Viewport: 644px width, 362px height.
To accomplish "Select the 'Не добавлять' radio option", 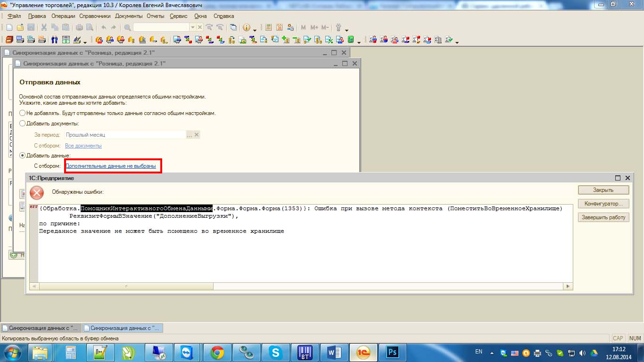I will click(22, 113).
